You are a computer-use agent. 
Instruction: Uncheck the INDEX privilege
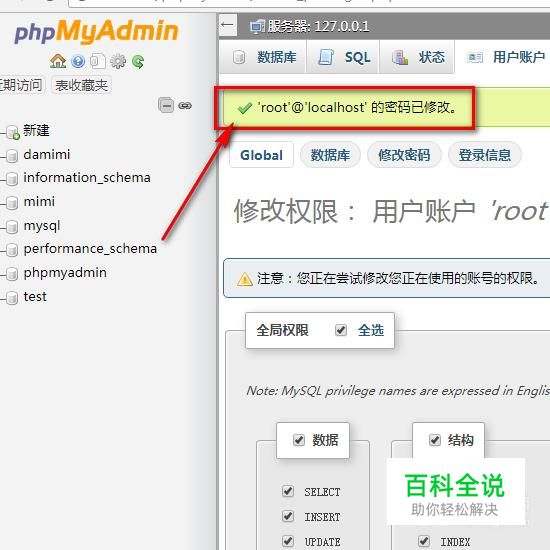coord(424,541)
